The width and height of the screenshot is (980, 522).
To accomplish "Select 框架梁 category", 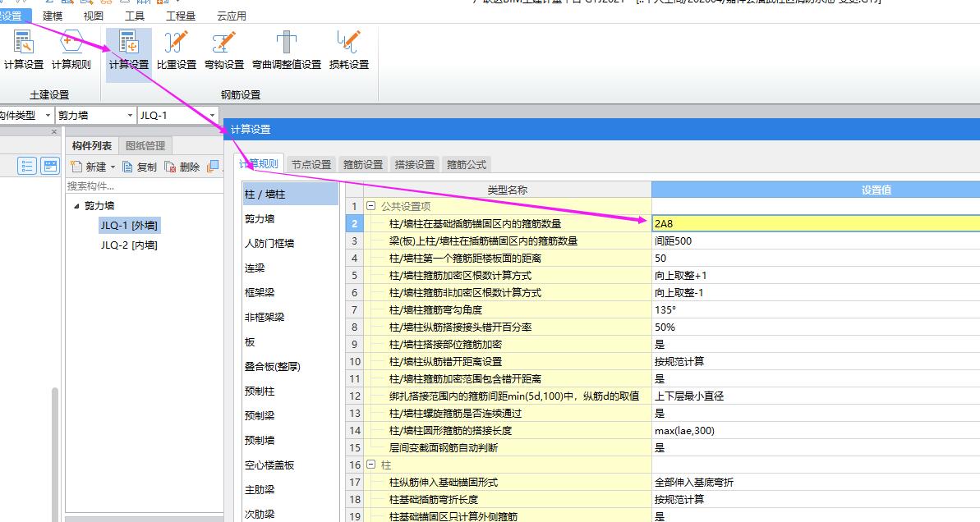I will [291, 292].
